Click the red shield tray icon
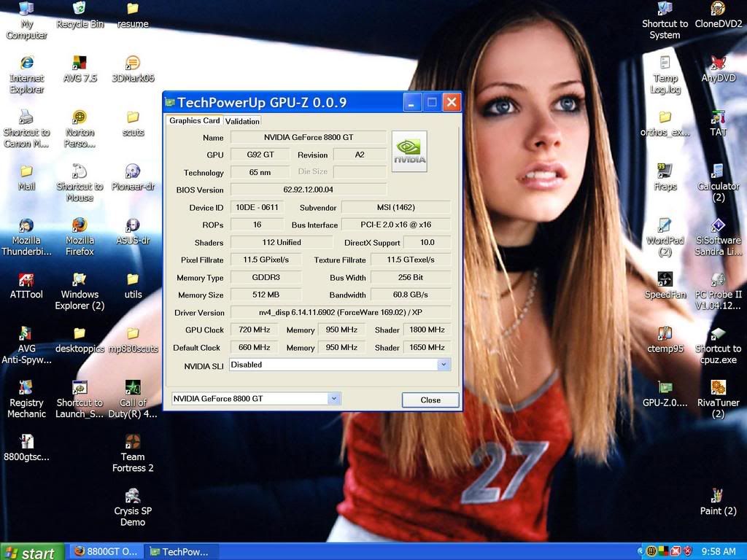The width and height of the screenshot is (747, 560). [687, 551]
